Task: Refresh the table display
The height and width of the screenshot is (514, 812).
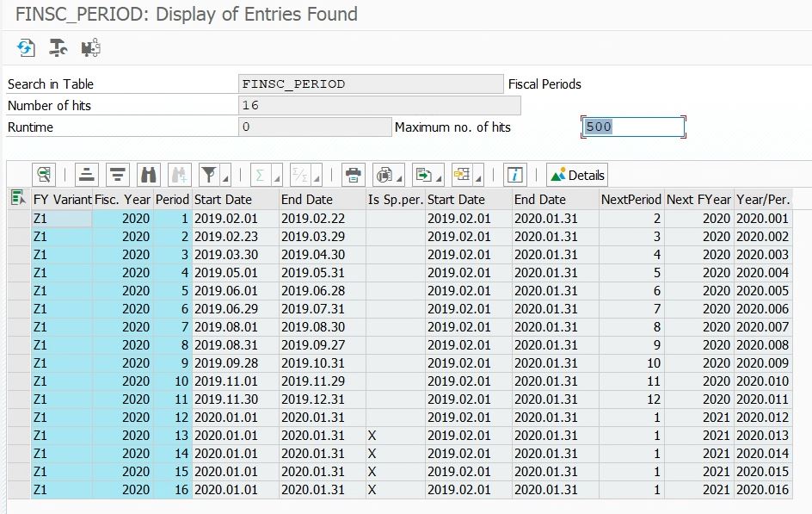Action: point(26,49)
